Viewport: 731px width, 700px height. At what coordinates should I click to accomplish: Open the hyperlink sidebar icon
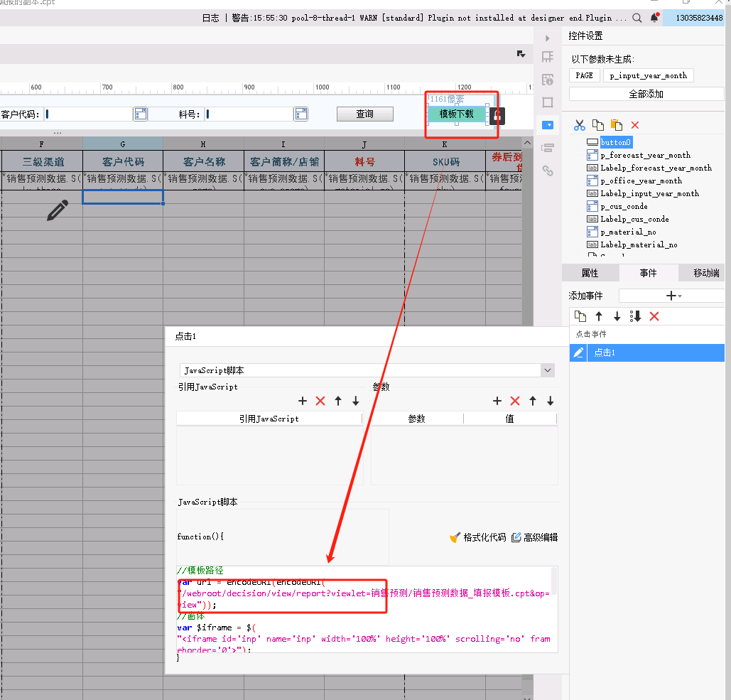(x=547, y=171)
